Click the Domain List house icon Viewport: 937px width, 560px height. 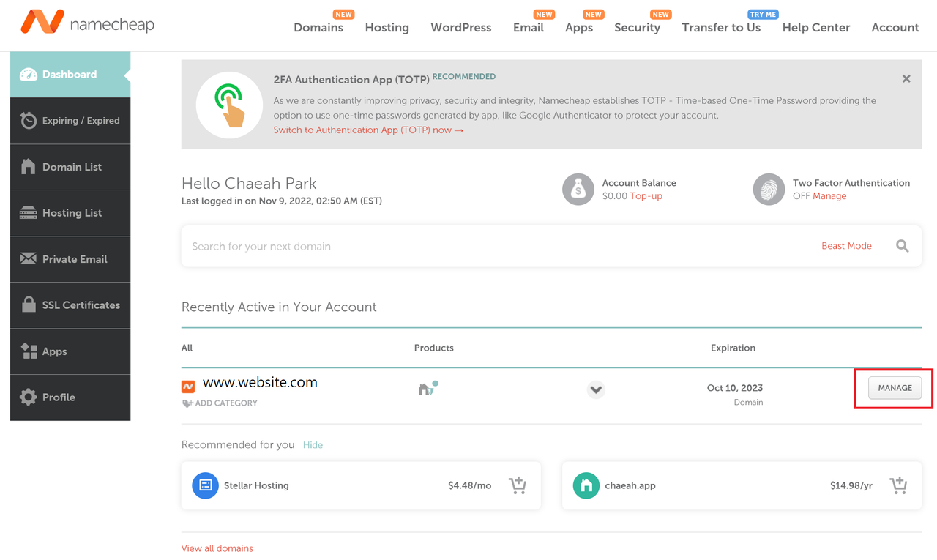click(x=29, y=166)
